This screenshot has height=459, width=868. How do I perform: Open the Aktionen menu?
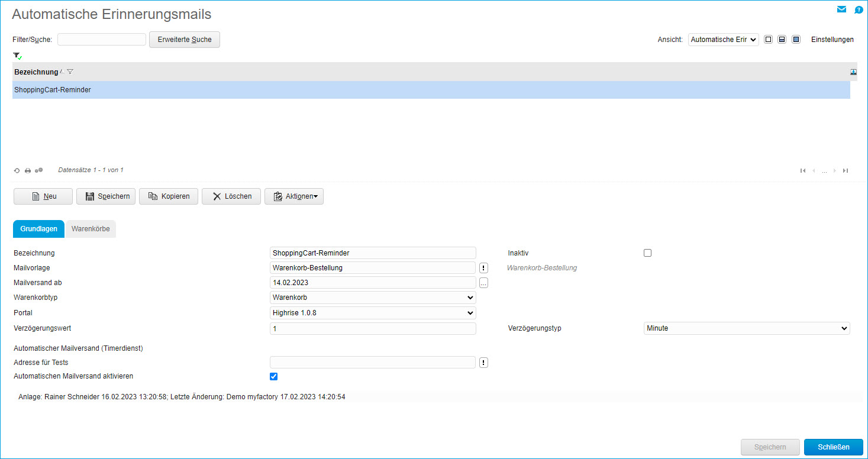[294, 196]
